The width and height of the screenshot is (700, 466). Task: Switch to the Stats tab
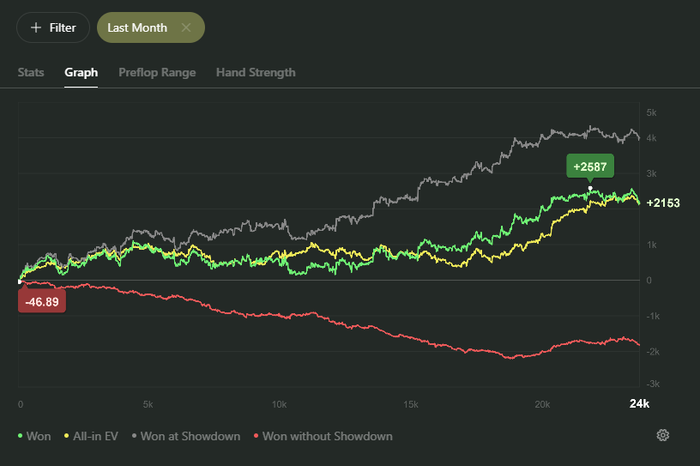click(x=31, y=72)
